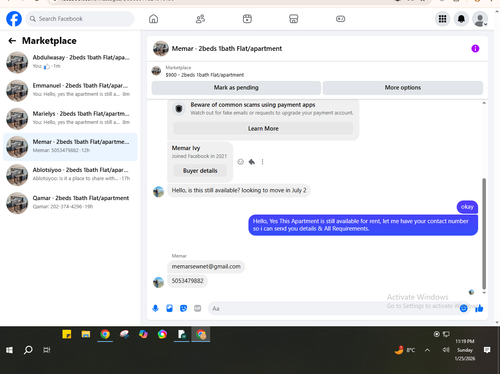
Task: Click Learn More about scams
Action: click(263, 128)
